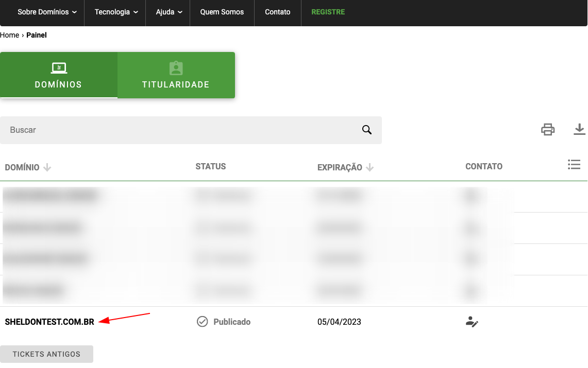The image size is (588, 368).
Task: Click the Tickets Antigos button
Action: 46,354
